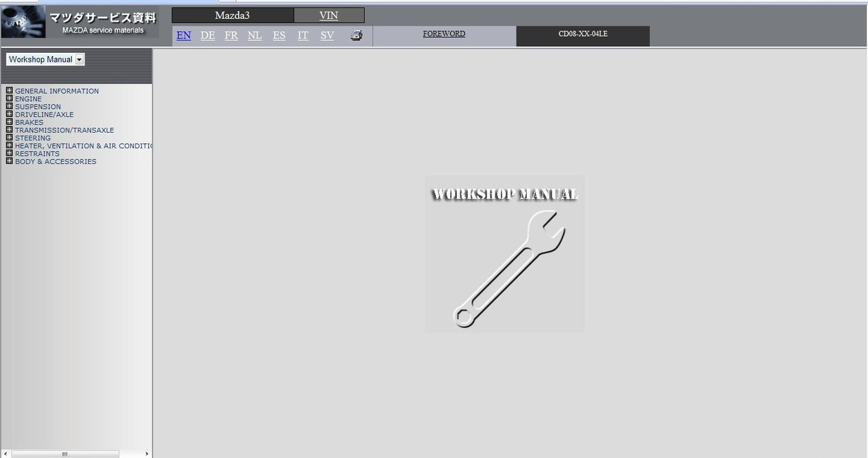Open the FOREWORD link
Viewport: 868px width, 458px height.
click(444, 34)
